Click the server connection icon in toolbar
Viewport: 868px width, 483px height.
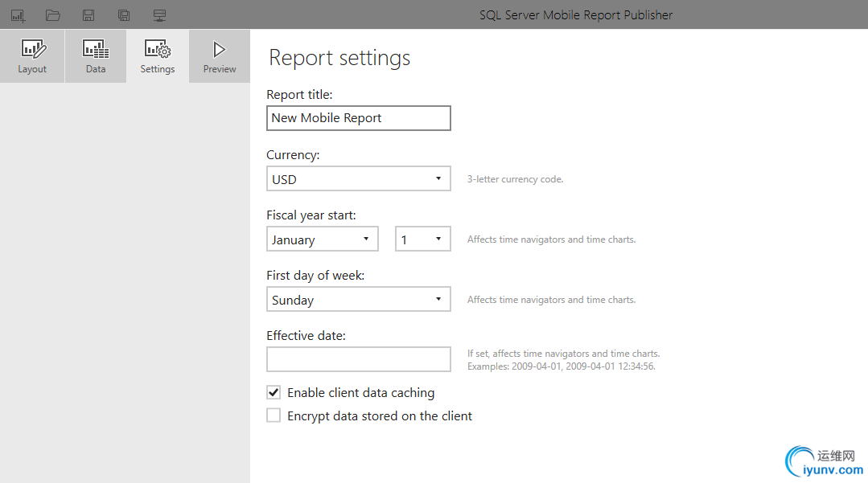point(159,15)
